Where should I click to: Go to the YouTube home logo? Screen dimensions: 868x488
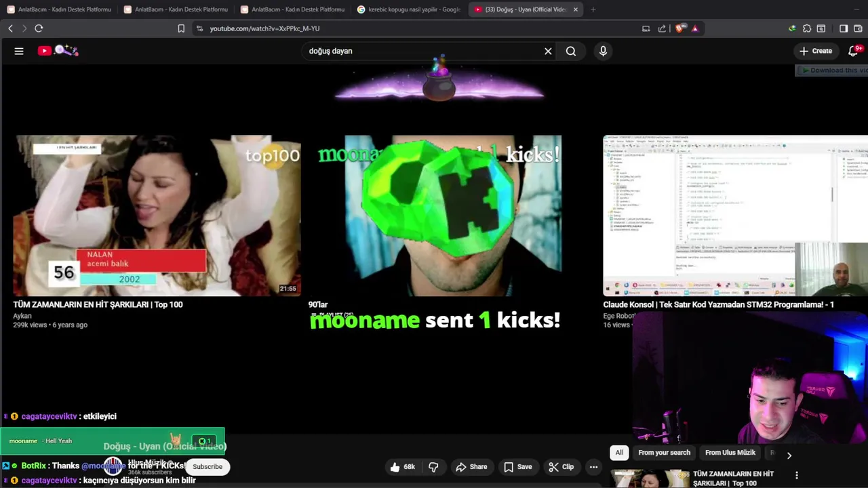click(x=58, y=51)
